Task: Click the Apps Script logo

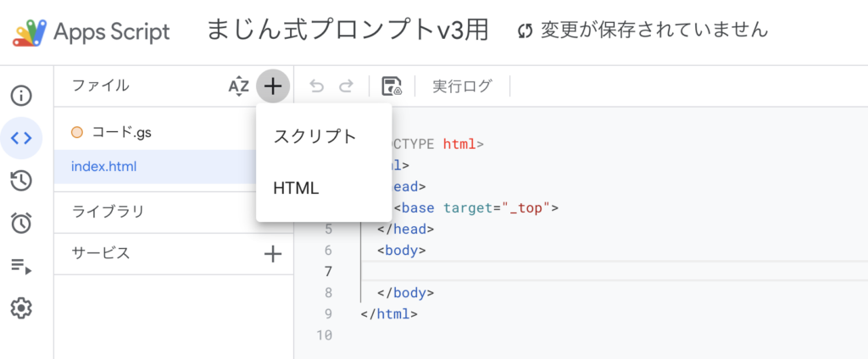Action: (x=30, y=32)
